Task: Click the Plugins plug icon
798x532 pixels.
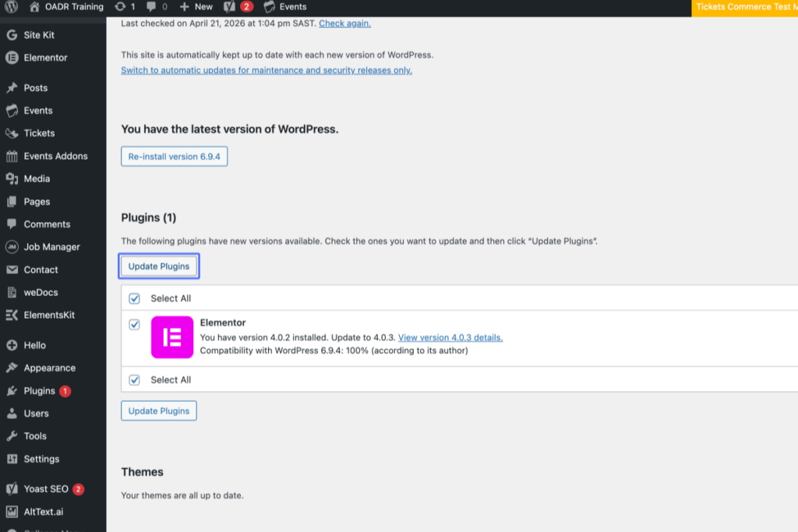Action: (12, 390)
